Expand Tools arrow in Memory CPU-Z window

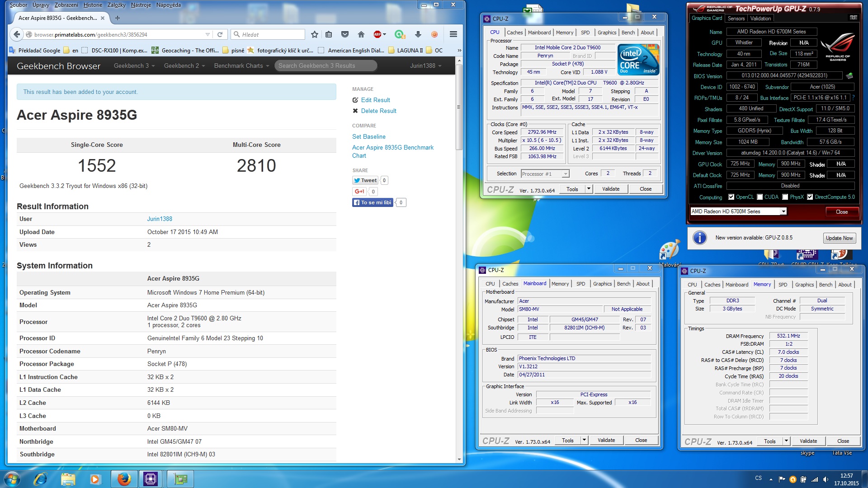coord(786,441)
